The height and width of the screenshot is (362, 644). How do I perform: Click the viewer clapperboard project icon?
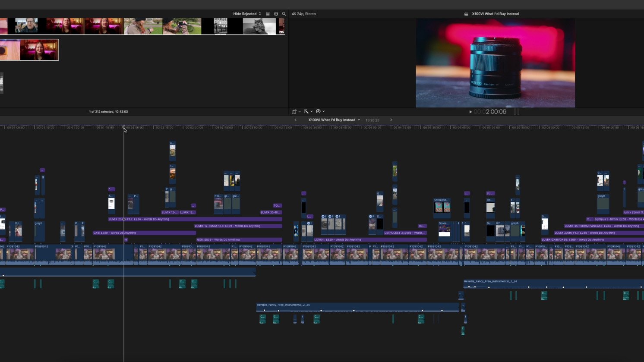[x=466, y=14]
